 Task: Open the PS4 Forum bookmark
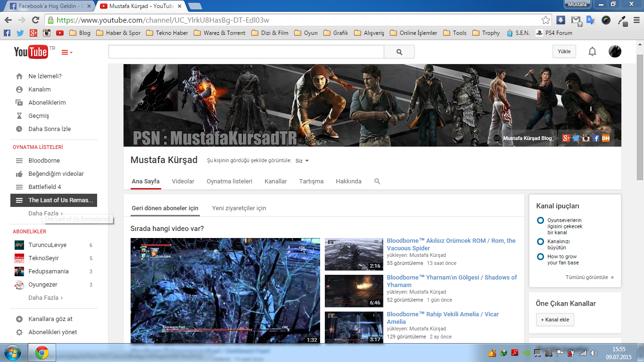[553, 33]
